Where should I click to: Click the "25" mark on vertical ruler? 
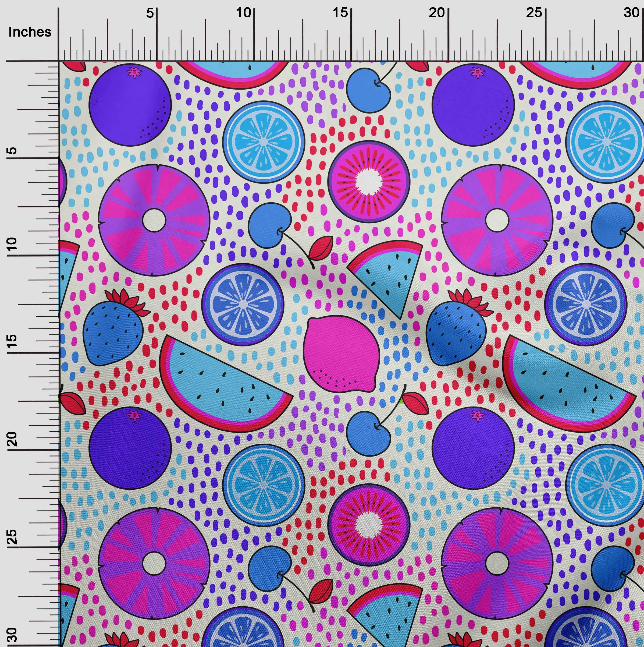pyautogui.click(x=12, y=537)
